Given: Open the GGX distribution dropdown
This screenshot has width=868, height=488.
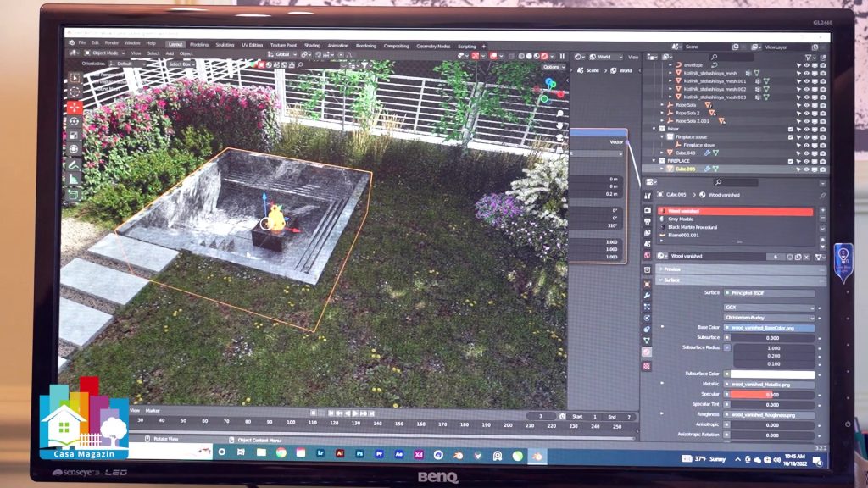Looking at the screenshot, I should [x=768, y=308].
